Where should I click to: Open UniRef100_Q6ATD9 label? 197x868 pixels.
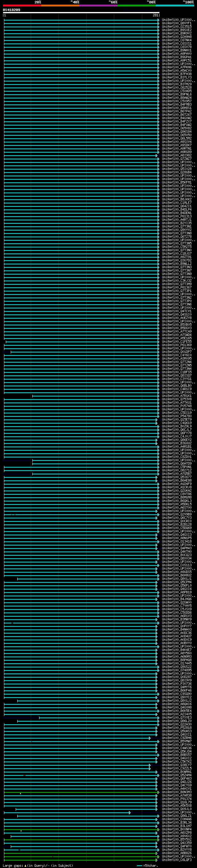[x=177, y=464]
